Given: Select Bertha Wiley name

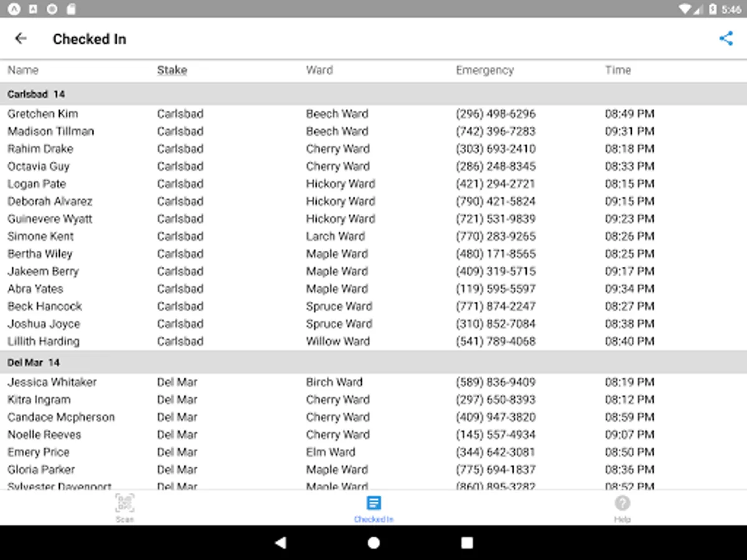Looking at the screenshot, I should pyautogui.click(x=40, y=253).
